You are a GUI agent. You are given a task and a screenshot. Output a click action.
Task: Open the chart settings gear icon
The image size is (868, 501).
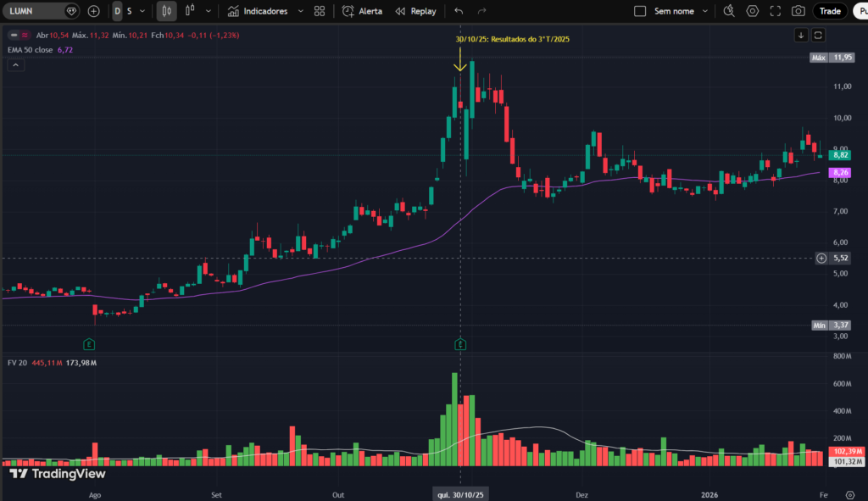point(753,11)
